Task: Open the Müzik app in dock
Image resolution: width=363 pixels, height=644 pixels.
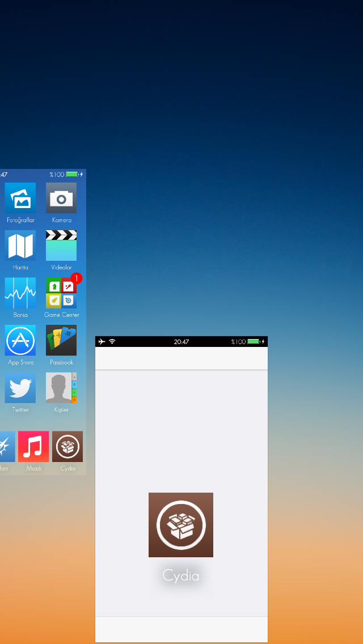Action: (33, 447)
